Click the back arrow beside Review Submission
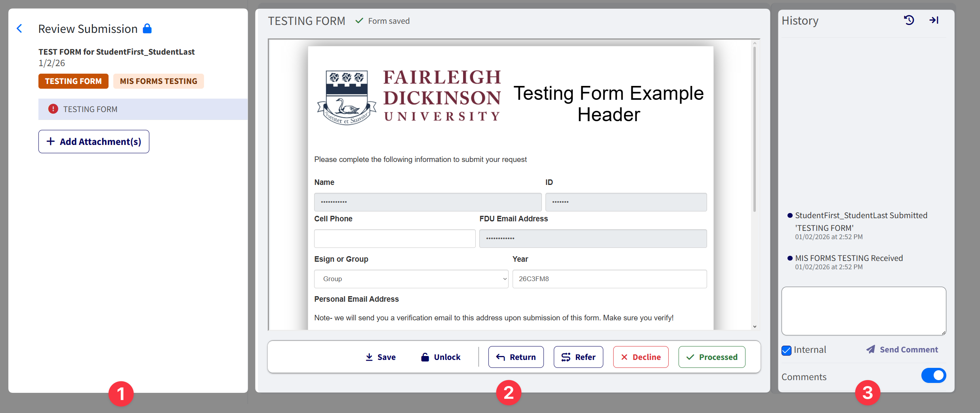Image resolution: width=980 pixels, height=413 pixels. 19,29
